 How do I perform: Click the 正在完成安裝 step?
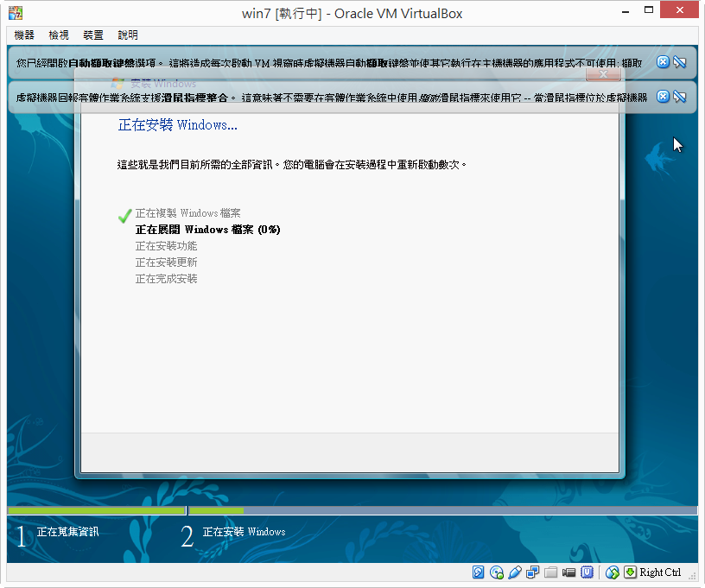tap(167, 279)
